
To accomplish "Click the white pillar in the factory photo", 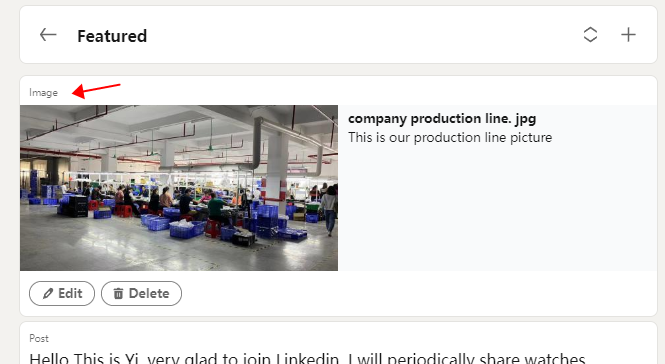I will click(x=277, y=165).
